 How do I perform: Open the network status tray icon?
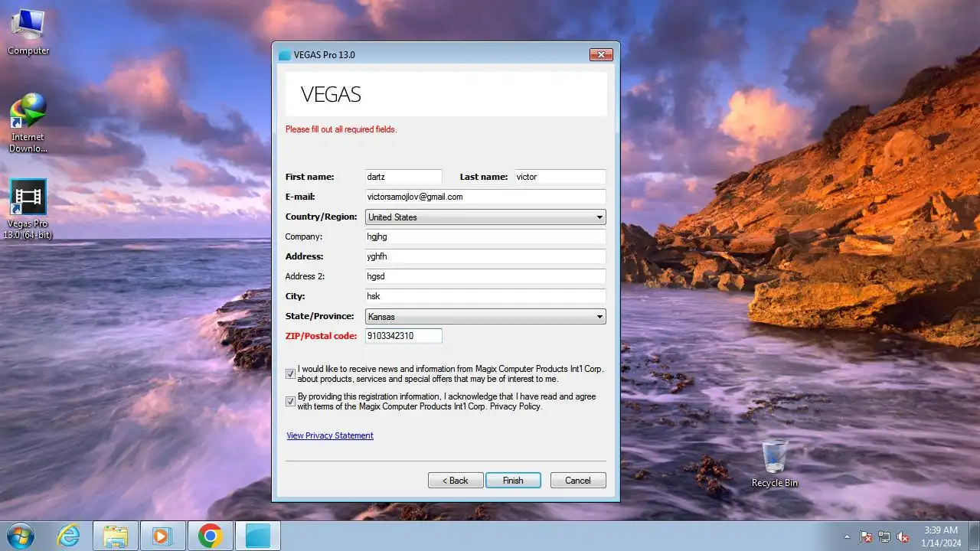[884, 536]
